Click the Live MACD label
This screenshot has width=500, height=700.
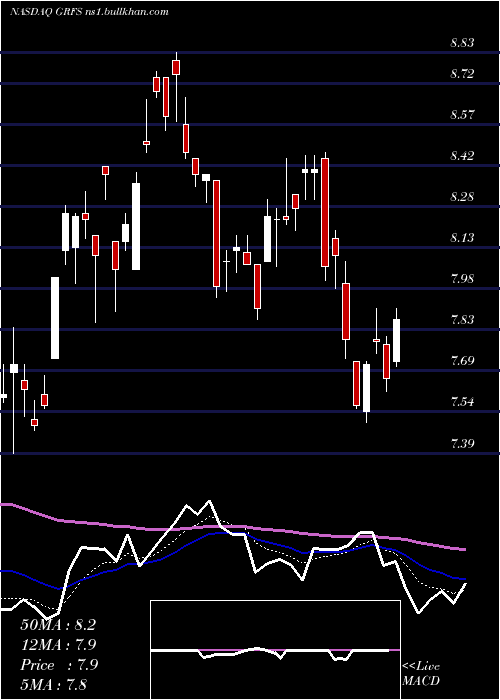point(421,674)
